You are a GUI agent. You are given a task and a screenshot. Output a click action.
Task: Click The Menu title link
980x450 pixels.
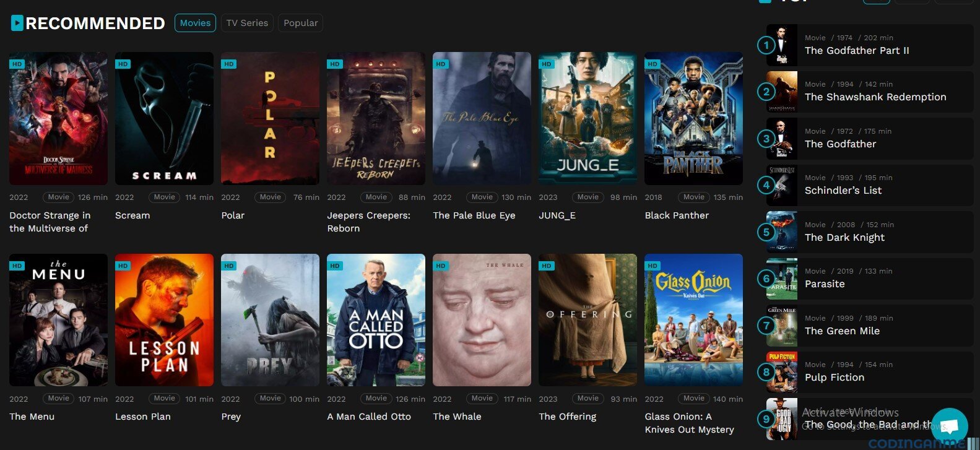[32, 417]
